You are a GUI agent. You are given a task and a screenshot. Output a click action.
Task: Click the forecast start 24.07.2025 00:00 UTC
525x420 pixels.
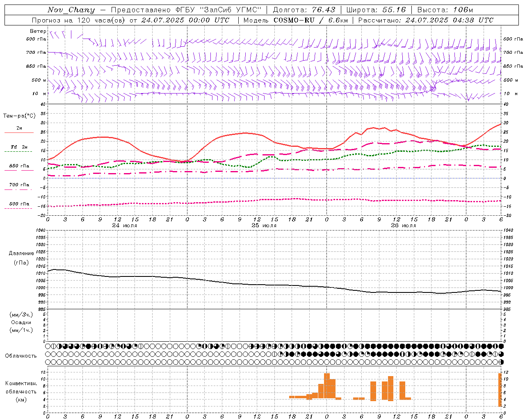click(185, 20)
